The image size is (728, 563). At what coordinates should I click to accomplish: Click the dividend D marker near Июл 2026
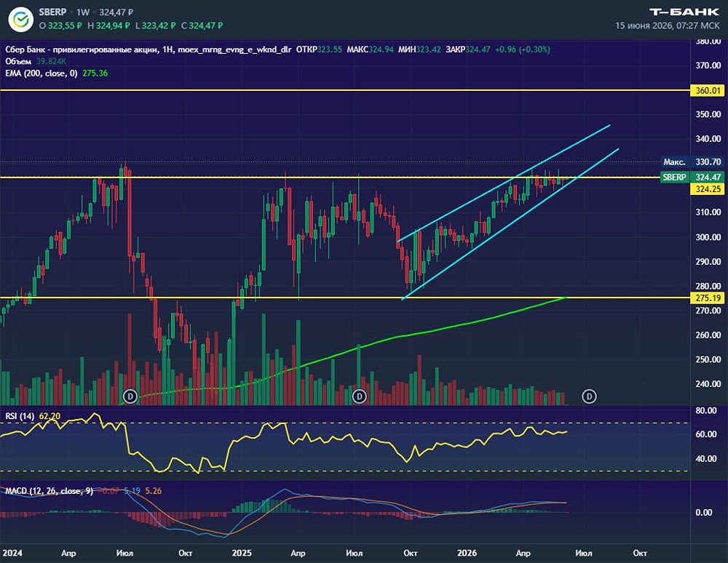[589, 396]
